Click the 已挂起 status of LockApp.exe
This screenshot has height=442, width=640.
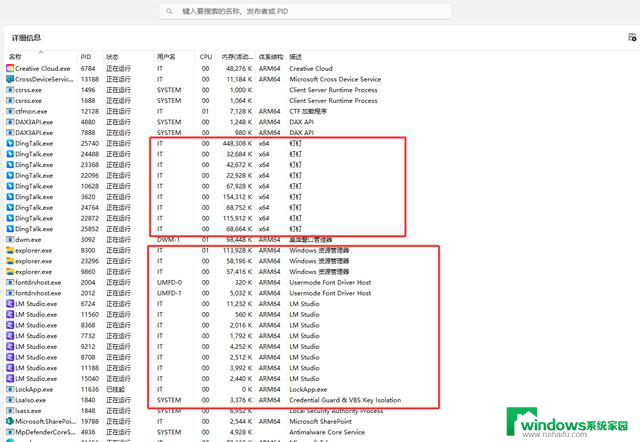(x=116, y=389)
